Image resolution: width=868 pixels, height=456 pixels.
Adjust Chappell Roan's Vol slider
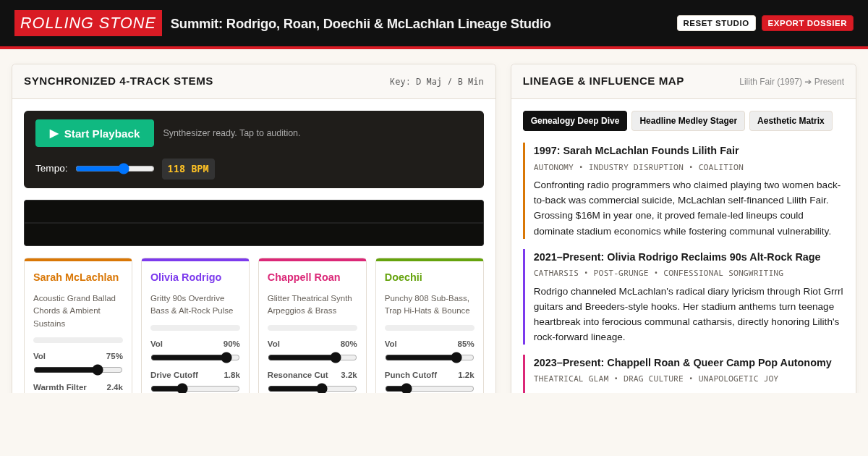pyautogui.click(x=312, y=358)
